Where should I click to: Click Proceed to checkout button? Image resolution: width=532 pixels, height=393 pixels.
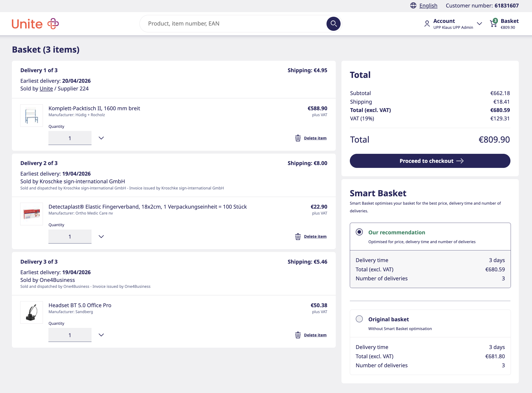pos(430,161)
